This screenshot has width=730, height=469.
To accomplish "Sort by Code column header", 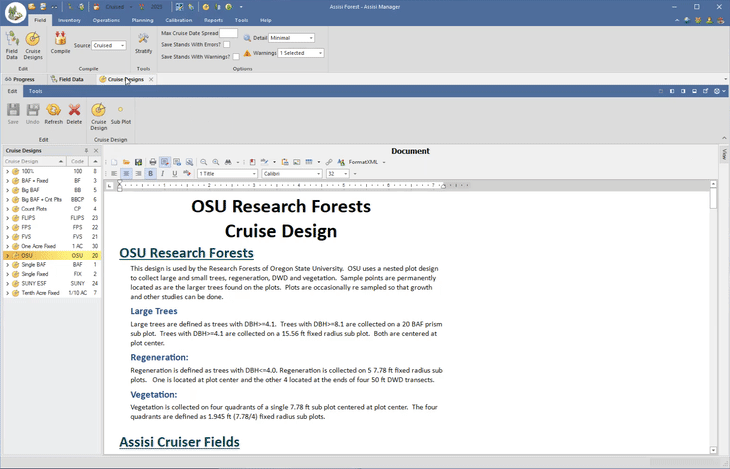I will click(x=77, y=161).
